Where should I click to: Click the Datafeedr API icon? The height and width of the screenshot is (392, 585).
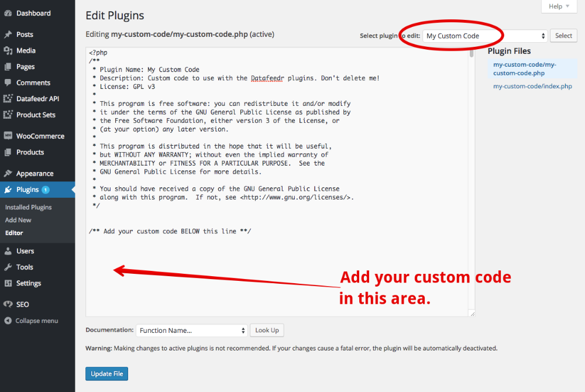8,98
